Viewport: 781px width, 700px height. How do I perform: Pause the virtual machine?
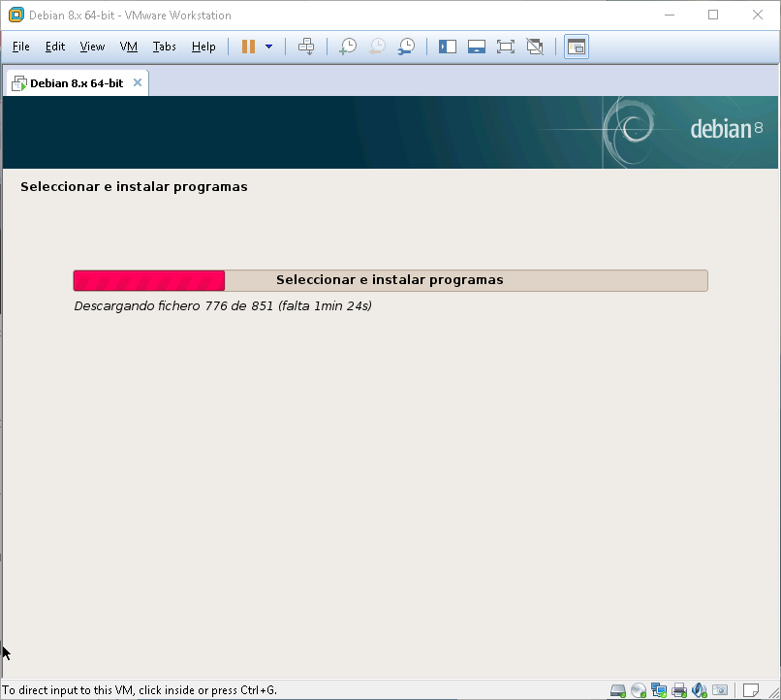248,47
